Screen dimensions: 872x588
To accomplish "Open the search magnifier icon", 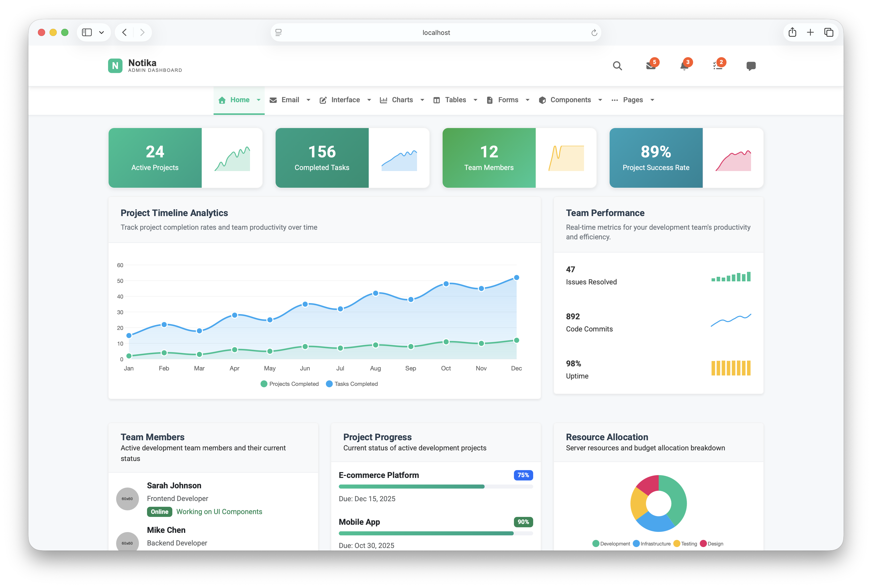I will coord(617,66).
